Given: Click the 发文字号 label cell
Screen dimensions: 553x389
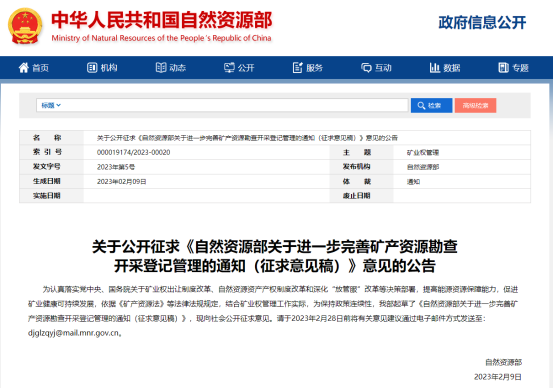Looking at the screenshot, I should [x=51, y=167].
